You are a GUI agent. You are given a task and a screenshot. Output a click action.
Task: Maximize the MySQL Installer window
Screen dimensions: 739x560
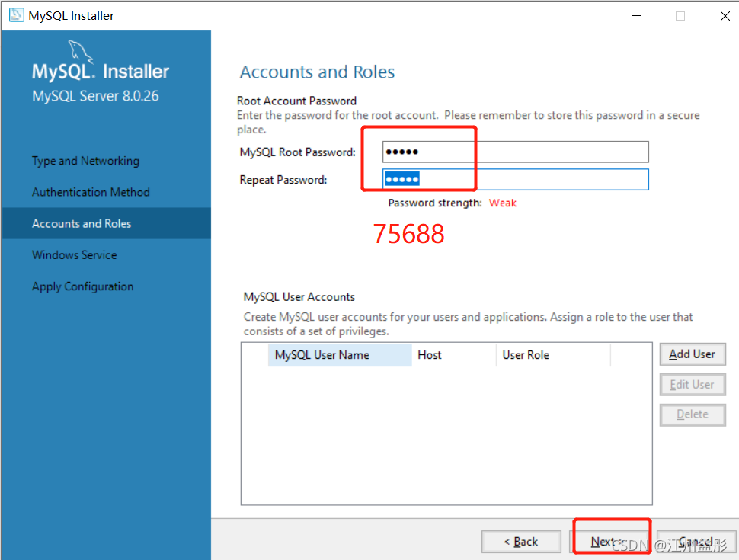[680, 15]
